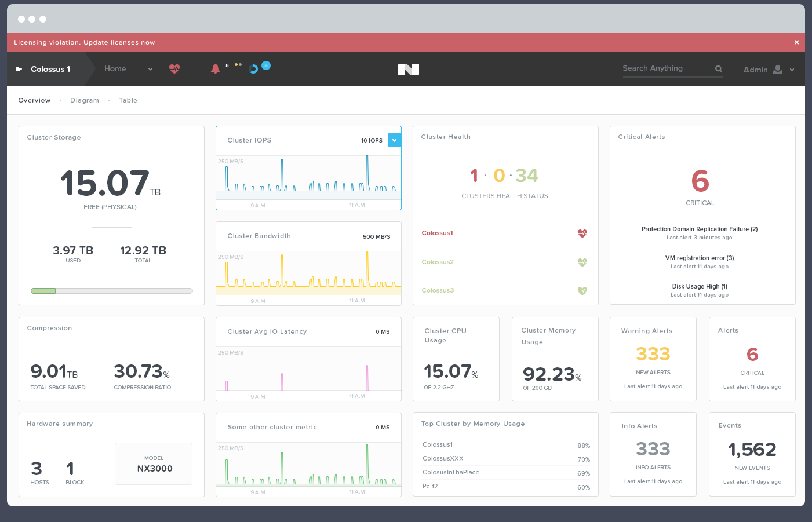The width and height of the screenshot is (812, 522).
Task: Dismiss the licensing violation banner
Action: (796, 42)
